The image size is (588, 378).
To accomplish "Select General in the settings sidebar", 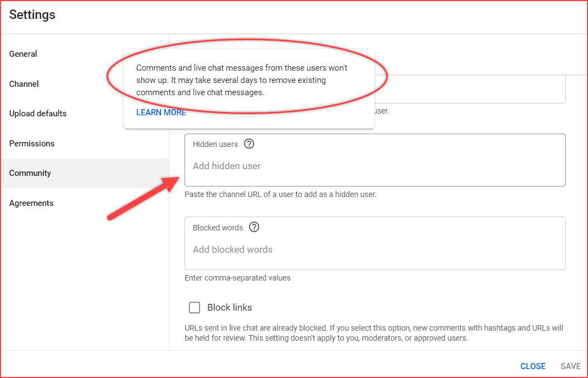I will pyautogui.click(x=23, y=53).
